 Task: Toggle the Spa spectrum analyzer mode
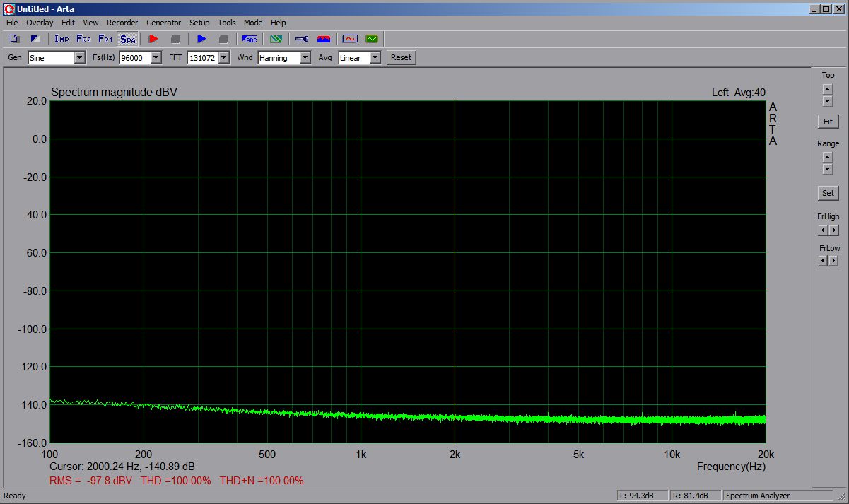127,39
